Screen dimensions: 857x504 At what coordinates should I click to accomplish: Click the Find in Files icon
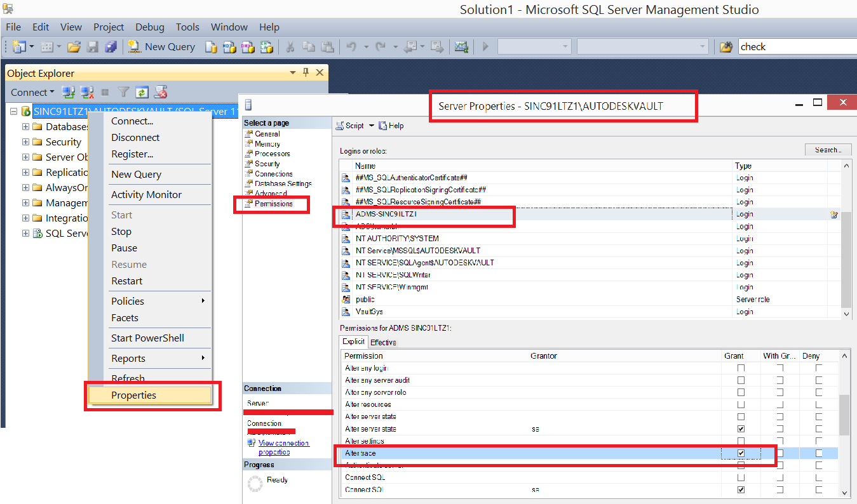(x=726, y=46)
